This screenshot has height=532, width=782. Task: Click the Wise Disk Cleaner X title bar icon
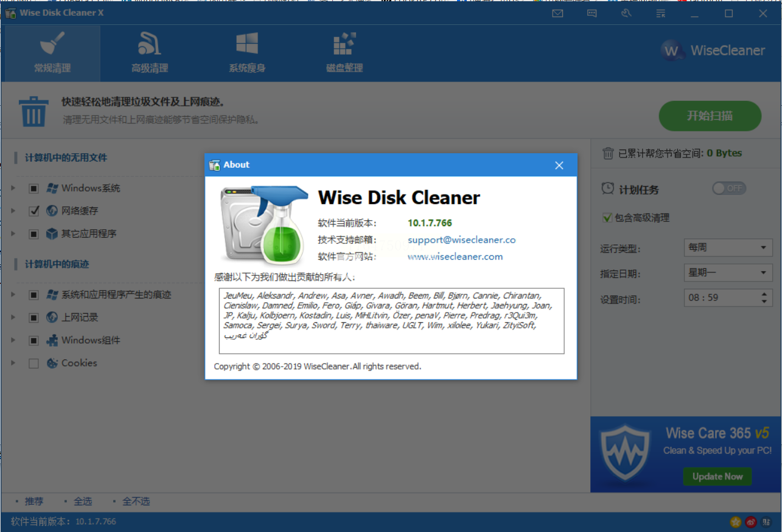(10, 13)
